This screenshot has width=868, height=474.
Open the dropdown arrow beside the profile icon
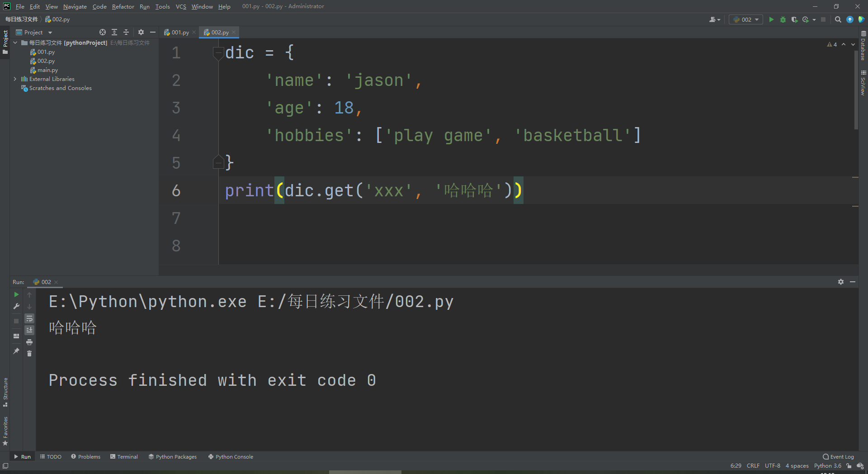[x=814, y=19]
